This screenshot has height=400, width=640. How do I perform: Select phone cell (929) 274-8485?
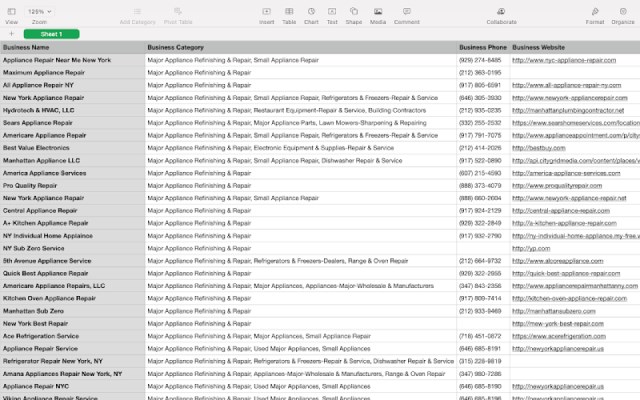tap(483, 60)
